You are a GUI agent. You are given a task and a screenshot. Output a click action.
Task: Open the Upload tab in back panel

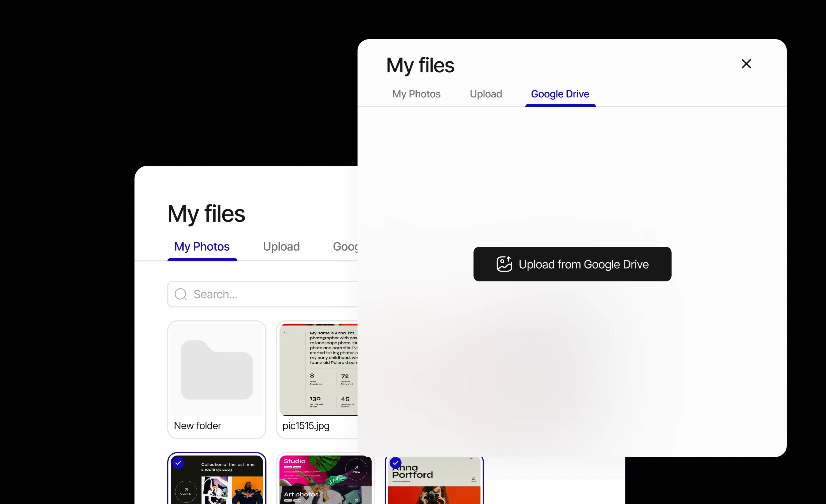click(x=281, y=247)
